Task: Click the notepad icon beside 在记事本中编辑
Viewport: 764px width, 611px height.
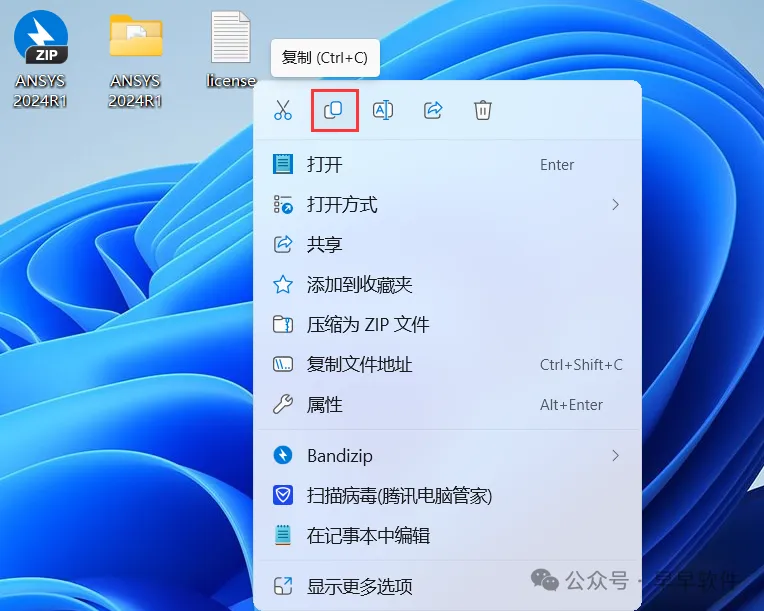Action: click(283, 535)
